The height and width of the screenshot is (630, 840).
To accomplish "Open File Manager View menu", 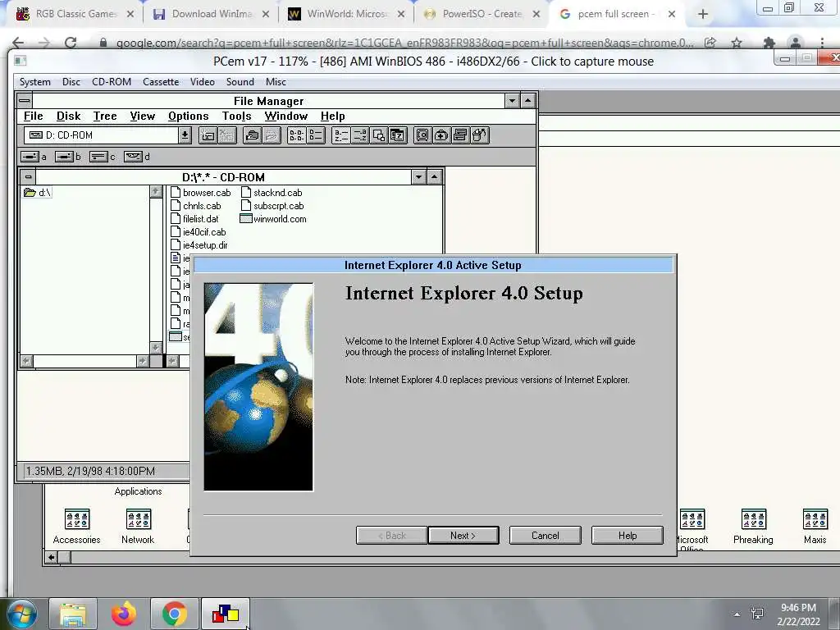I will pos(142,116).
